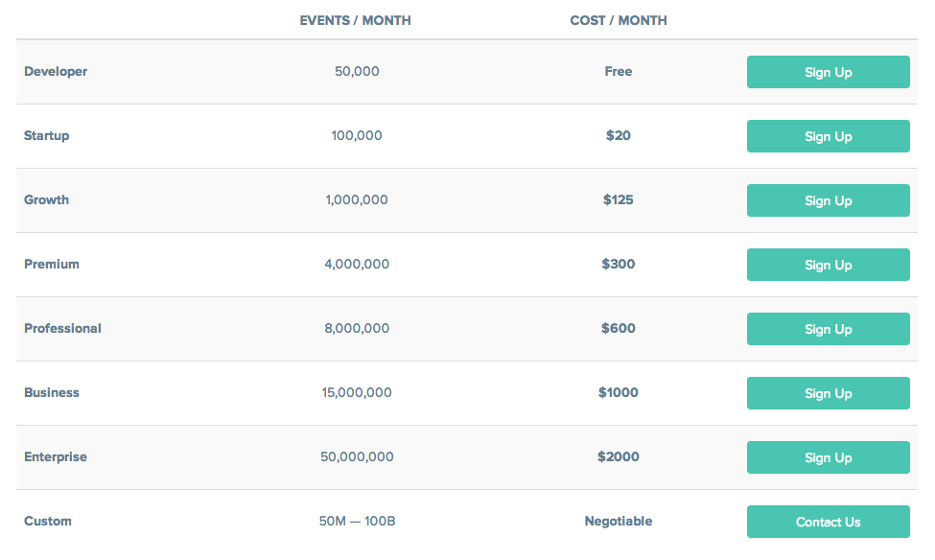Click the COST / MONTH column header
This screenshot has height=560, width=935.
[x=619, y=20]
